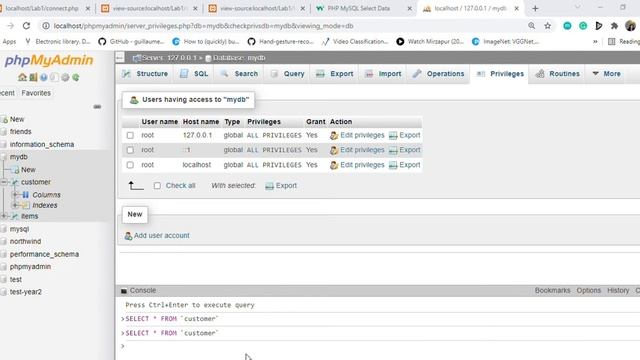Select test-year2 database in tree

(x=26, y=292)
